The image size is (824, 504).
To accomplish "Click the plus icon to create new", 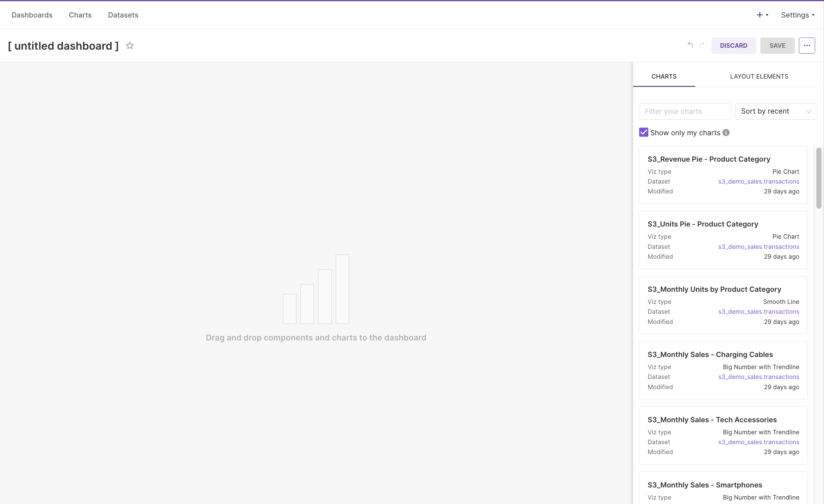I will [x=759, y=15].
